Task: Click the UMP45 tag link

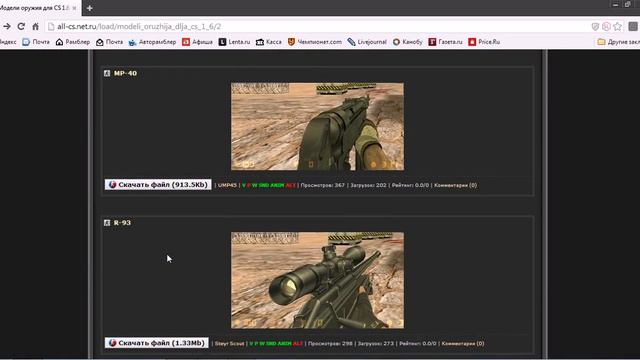Action: tap(227, 185)
